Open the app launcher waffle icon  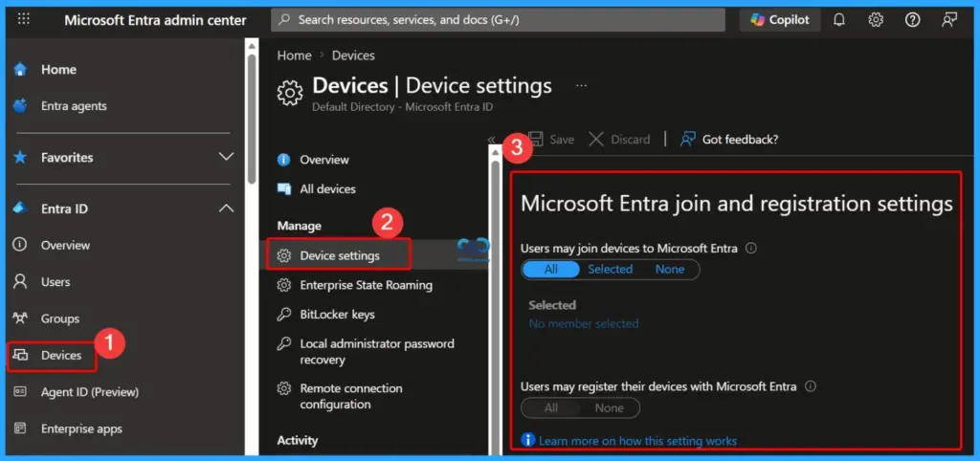[x=24, y=19]
